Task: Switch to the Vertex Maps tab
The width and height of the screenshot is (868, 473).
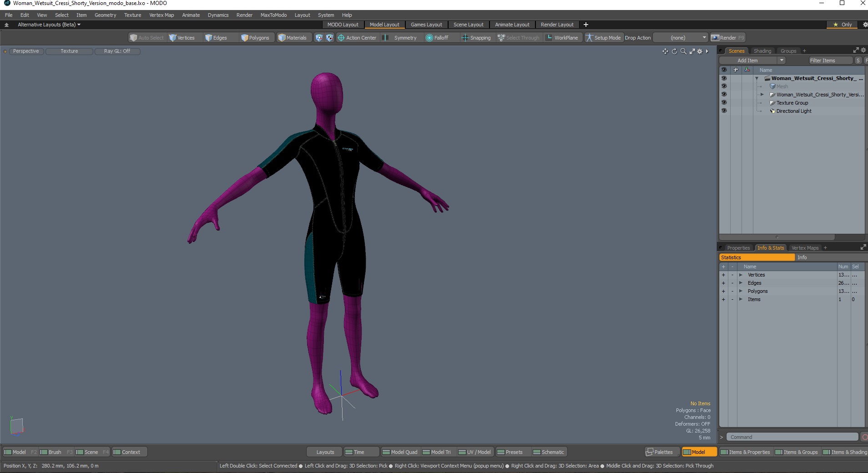Action: click(x=805, y=248)
